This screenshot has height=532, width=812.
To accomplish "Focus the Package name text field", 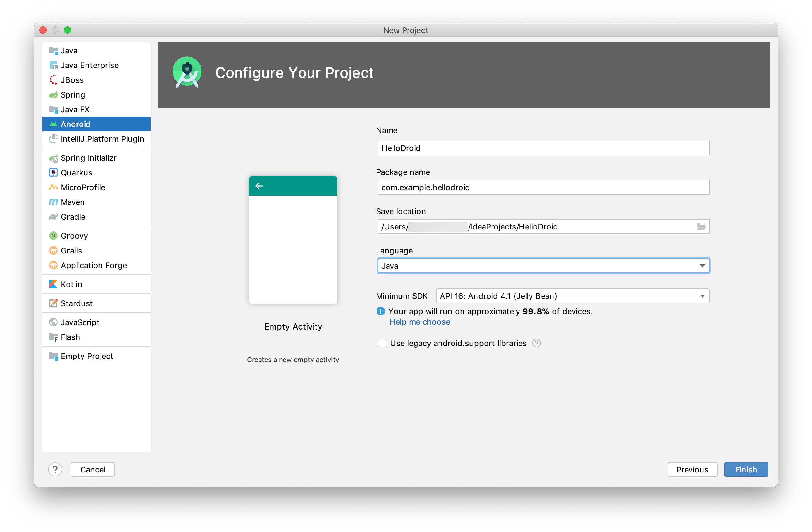I will coord(543,187).
